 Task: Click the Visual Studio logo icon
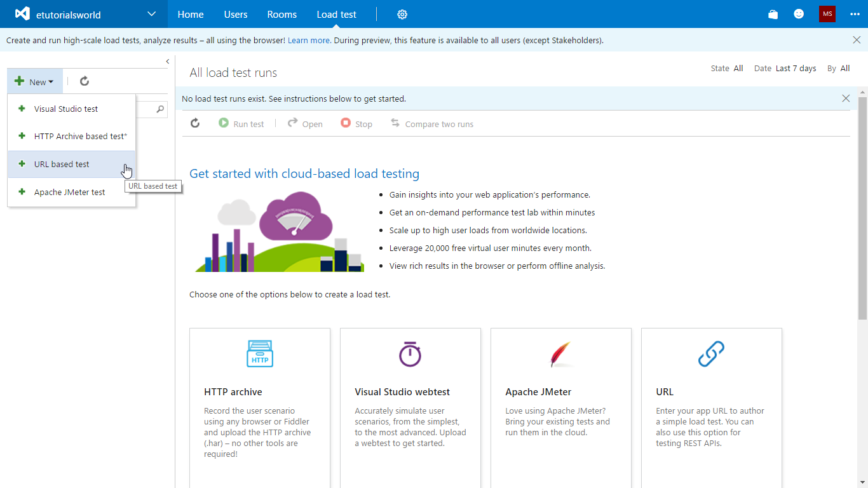pyautogui.click(x=22, y=13)
